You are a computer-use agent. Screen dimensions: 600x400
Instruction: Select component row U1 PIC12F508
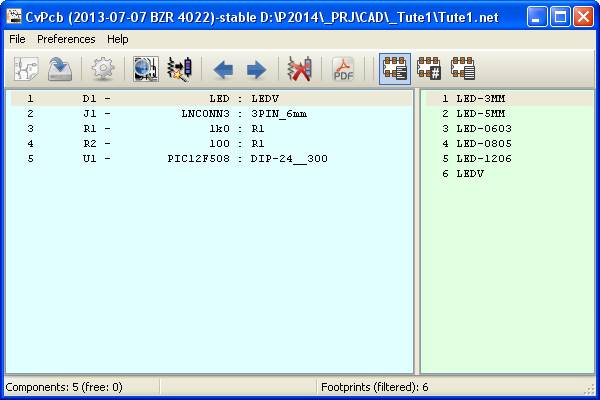211,158
